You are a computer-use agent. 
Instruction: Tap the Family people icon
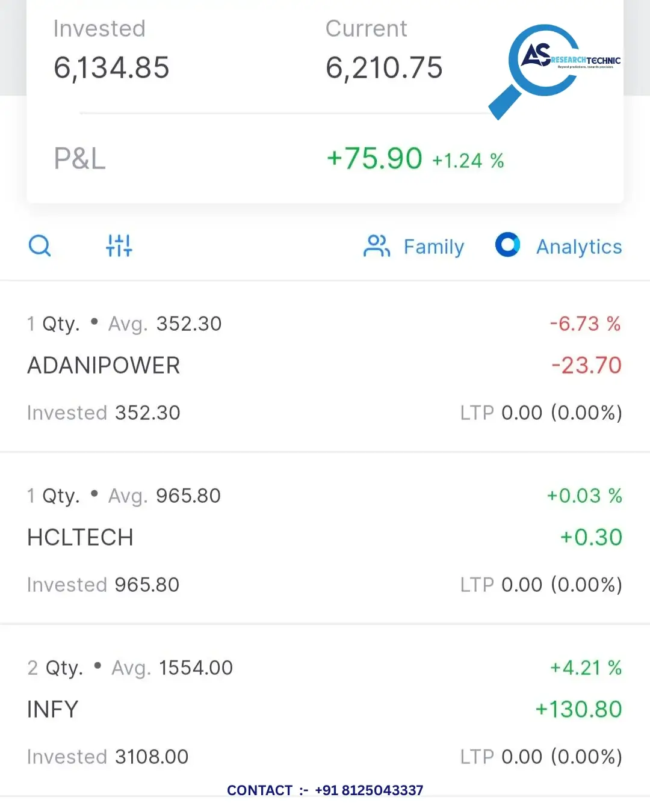tap(377, 246)
